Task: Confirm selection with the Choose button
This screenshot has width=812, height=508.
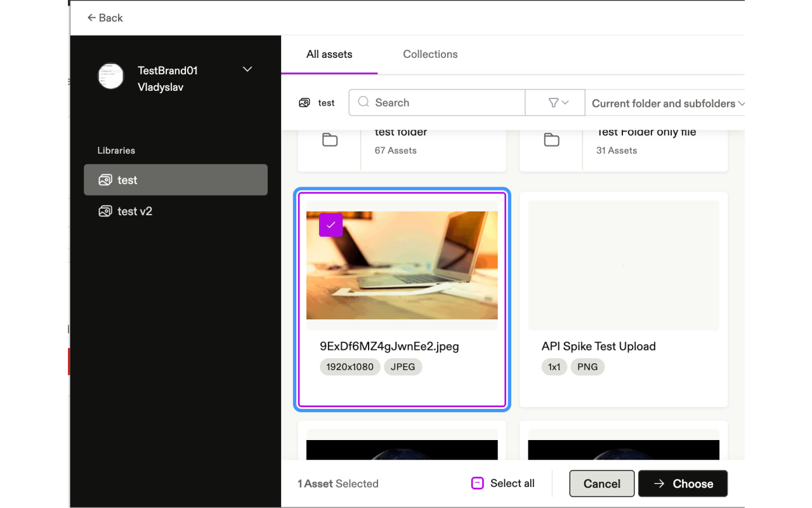Action: (683, 484)
